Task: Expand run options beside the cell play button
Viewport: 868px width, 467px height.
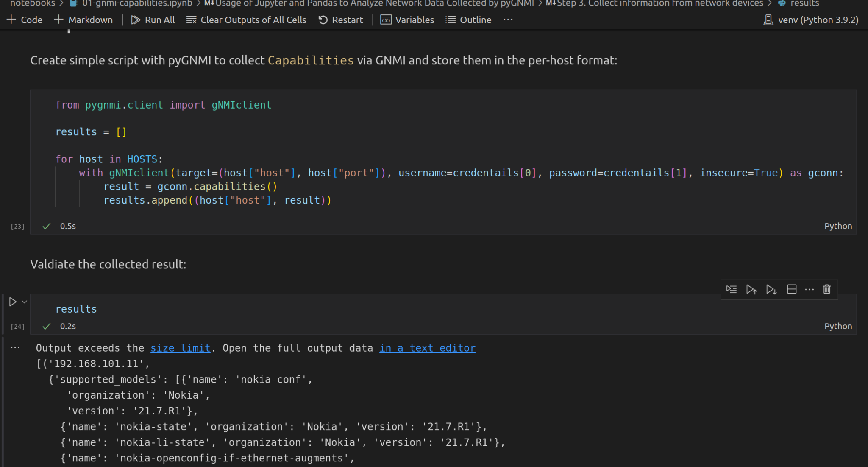Action: coord(23,302)
